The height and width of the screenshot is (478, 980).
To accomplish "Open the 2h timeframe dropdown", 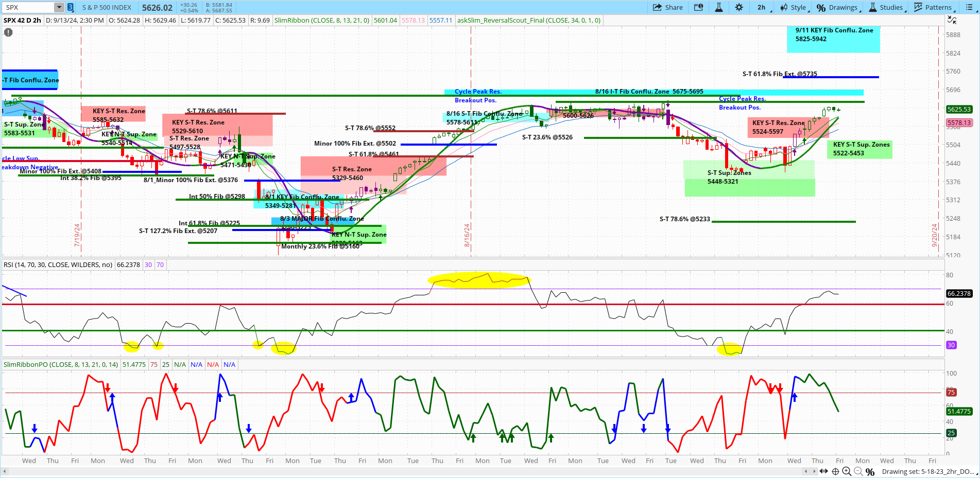I will [x=762, y=7].
